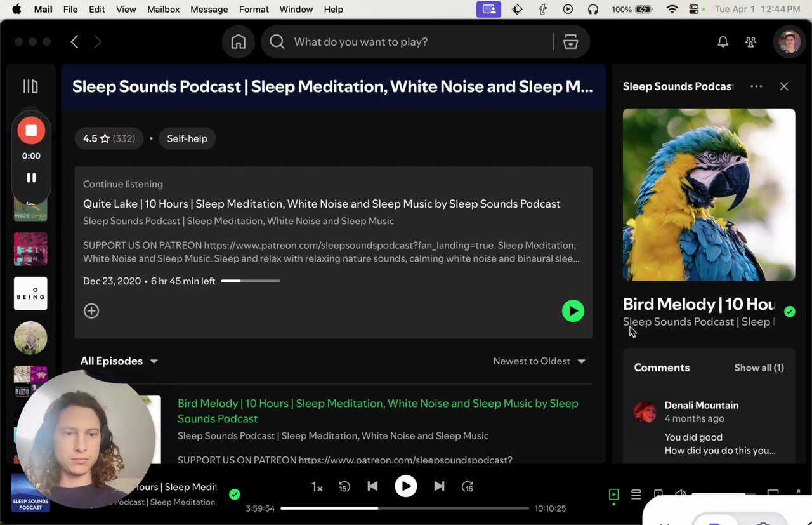Skip to the next track
Image resolution: width=812 pixels, height=525 pixels.
pyautogui.click(x=439, y=486)
